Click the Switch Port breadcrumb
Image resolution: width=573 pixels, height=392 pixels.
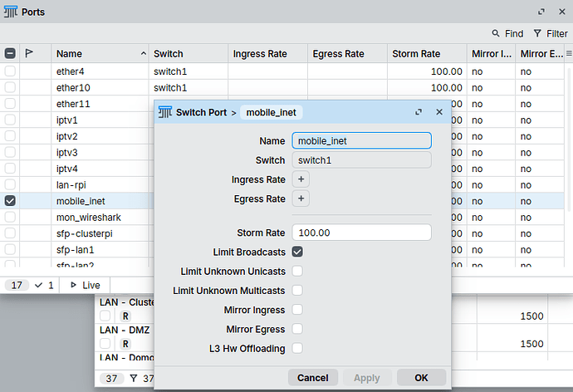click(202, 112)
